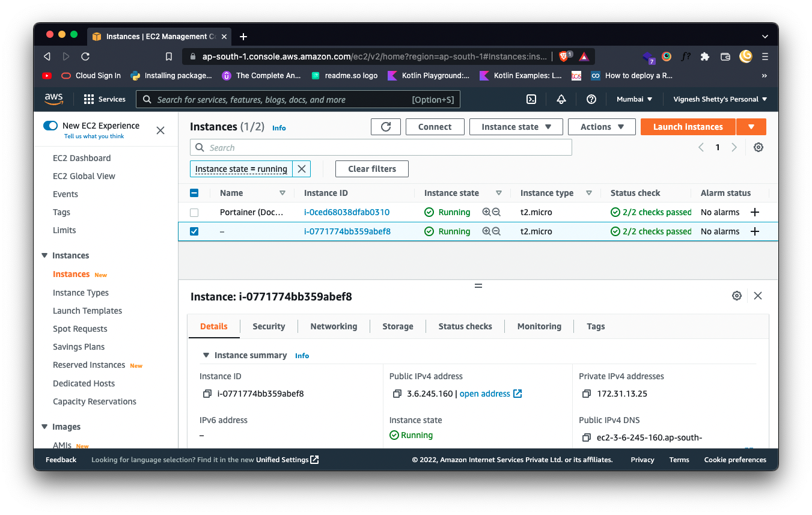Copy the Public IPv4 address
This screenshot has height=515, width=812.
tap(397, 394)
